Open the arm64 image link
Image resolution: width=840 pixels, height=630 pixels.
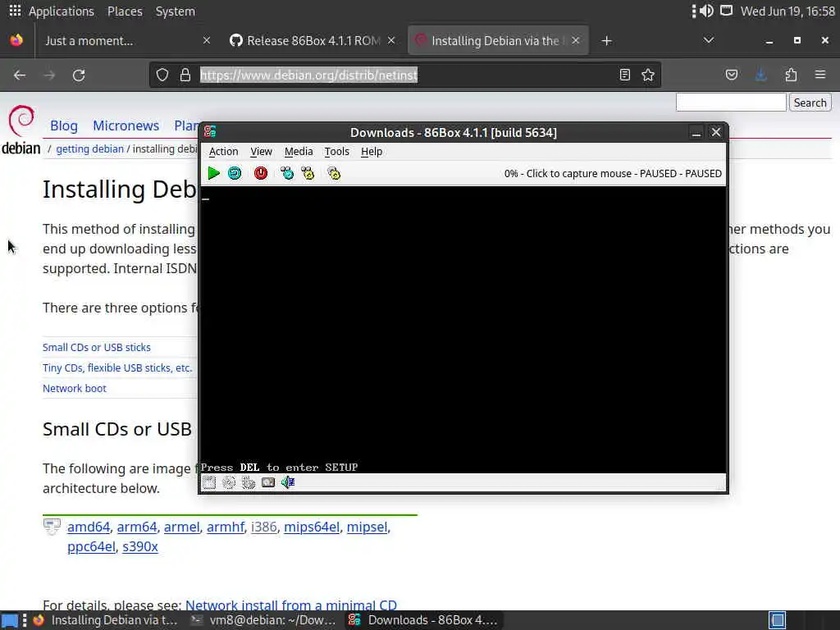coord(137,527)
